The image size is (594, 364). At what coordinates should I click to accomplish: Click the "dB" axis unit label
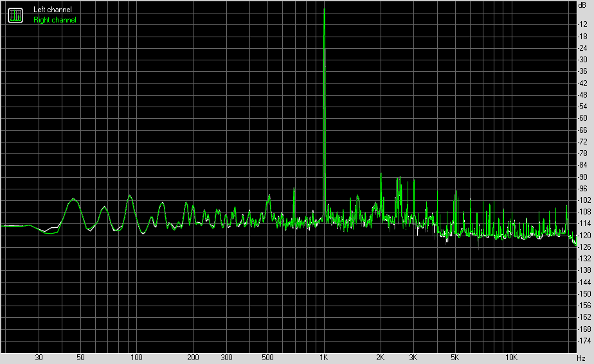pos(582,5)
